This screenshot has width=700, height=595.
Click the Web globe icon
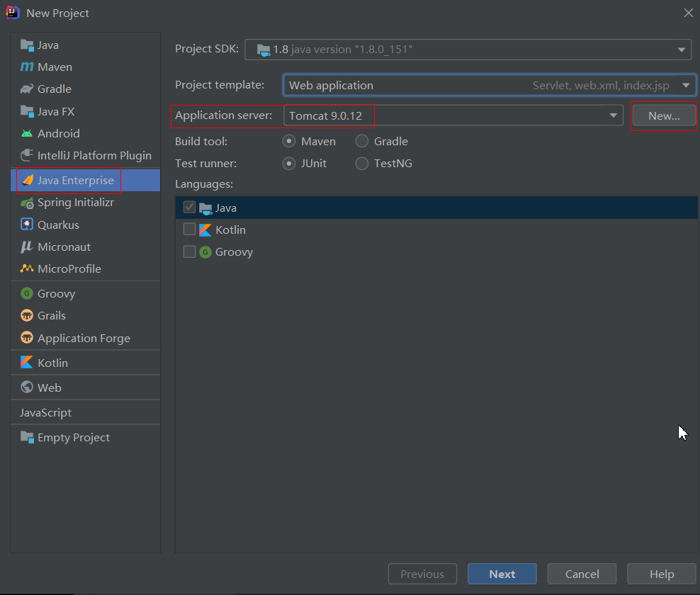tap(27, 387)
